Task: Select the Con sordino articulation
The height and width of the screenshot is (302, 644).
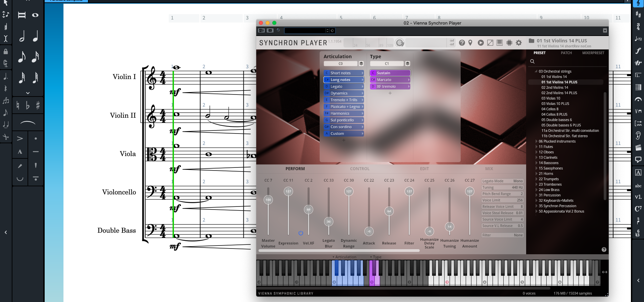Action: [344, 127]
